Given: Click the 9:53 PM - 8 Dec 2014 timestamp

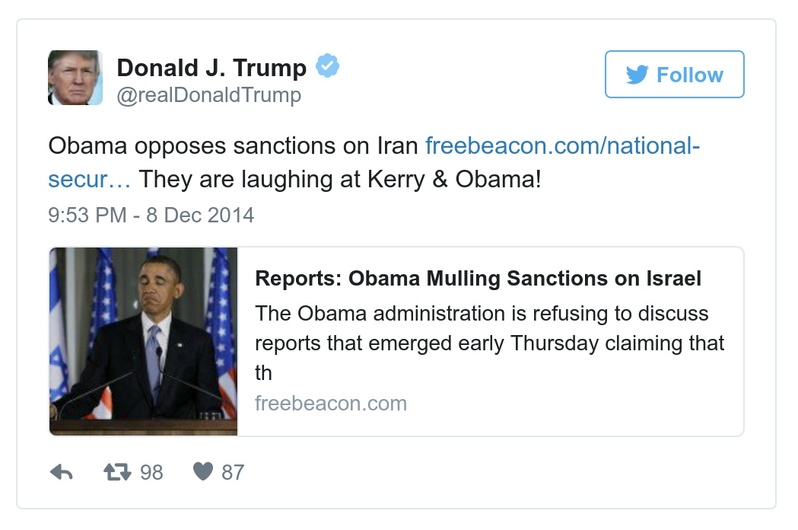Looking at the screenshot, I should pos(151,214).
